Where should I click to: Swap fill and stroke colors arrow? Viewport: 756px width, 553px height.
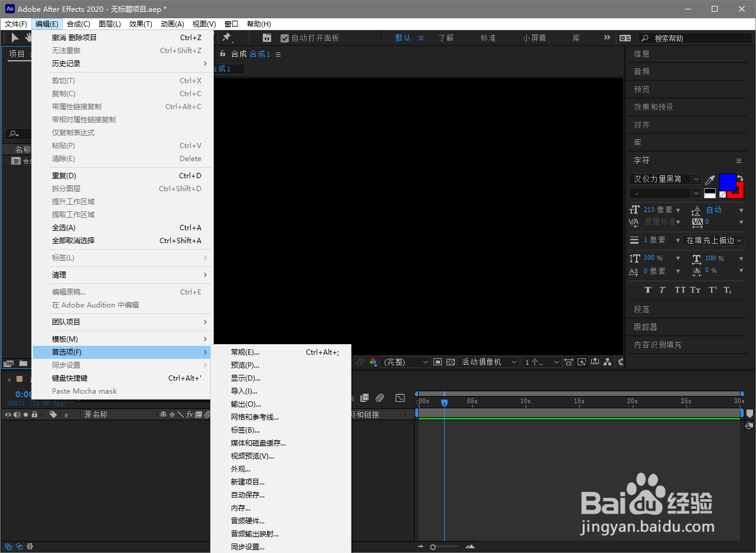(740, 178)
